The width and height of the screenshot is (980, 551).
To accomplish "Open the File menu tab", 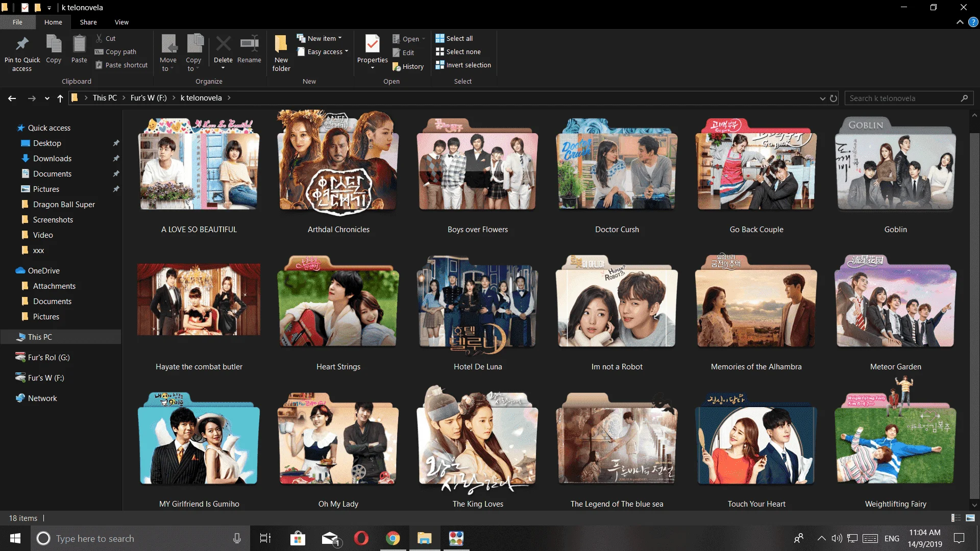I will [17, 22].
